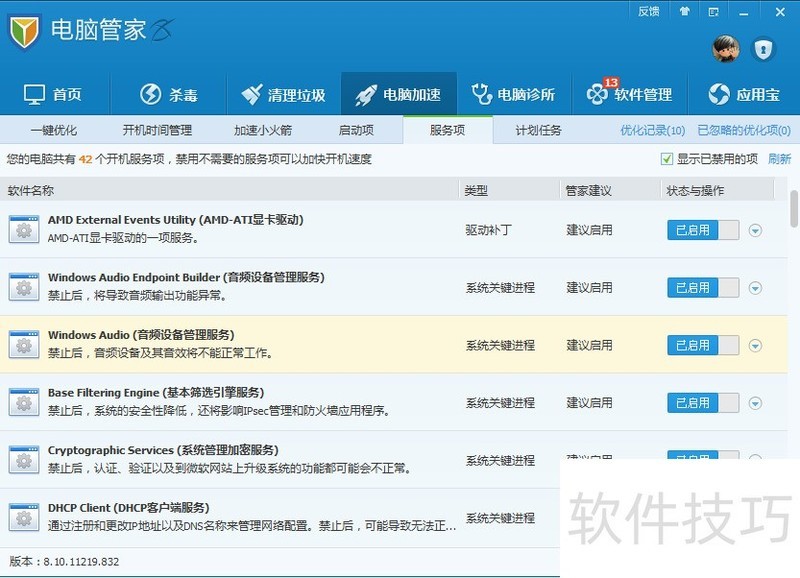Select the DHCP Client service title
This screenshot has height=578, width=800.
coord(129,508)
